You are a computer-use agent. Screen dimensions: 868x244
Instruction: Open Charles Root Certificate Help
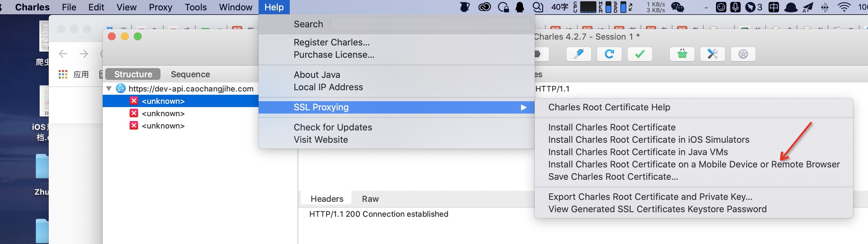pos(694,107)
